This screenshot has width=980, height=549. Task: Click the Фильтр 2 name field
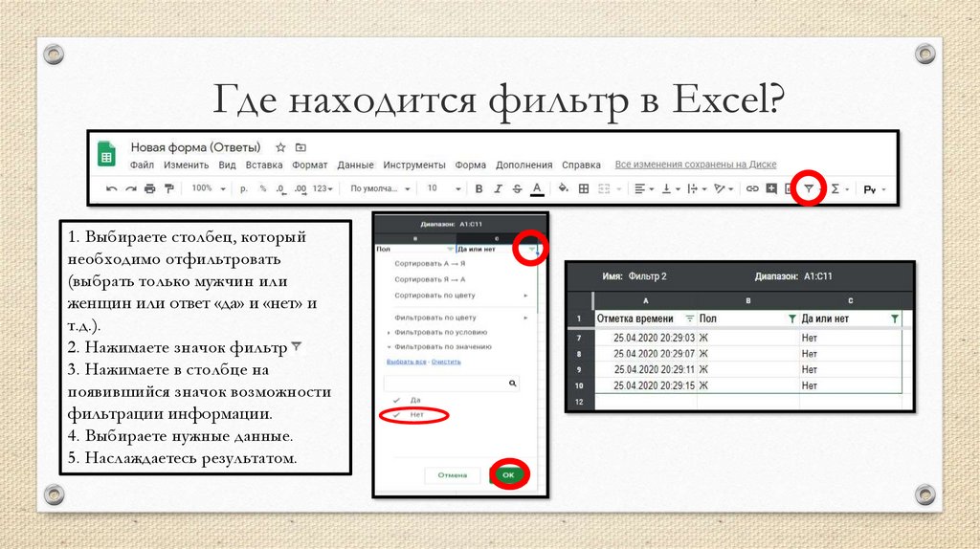(648, 276)
